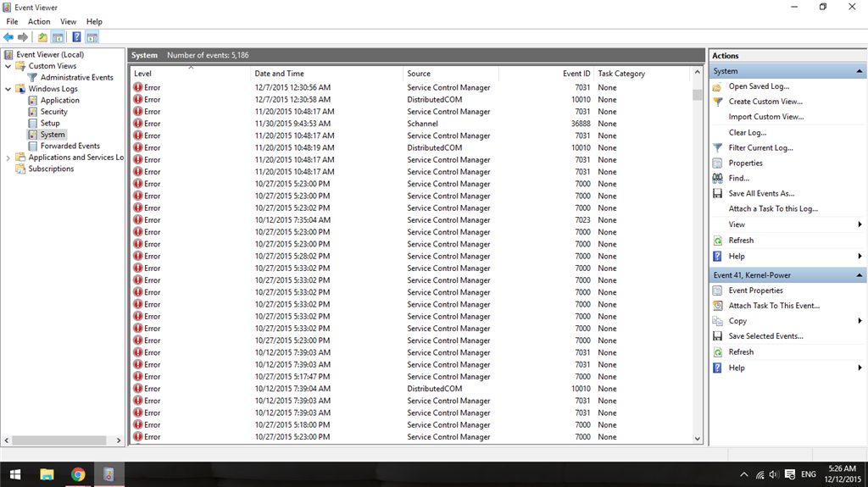Click the Back arrow toolbar icon
868x487 pixels.
pyautogui.click(x=8, y=37)
